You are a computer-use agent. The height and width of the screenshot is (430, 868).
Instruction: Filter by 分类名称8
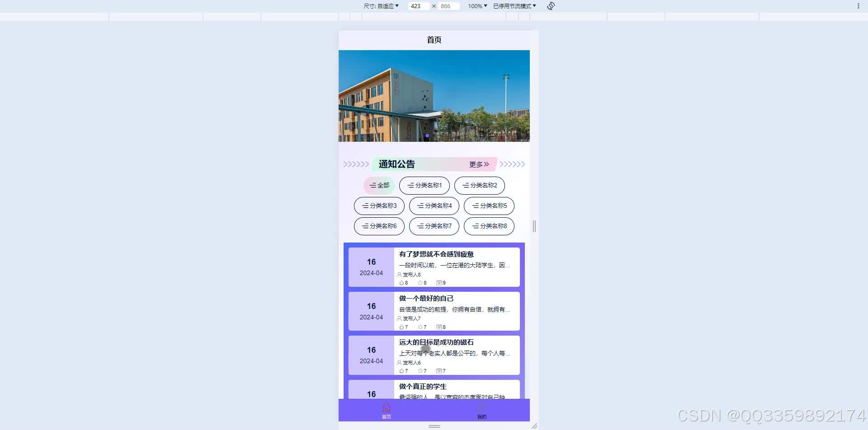coord(489,226)
